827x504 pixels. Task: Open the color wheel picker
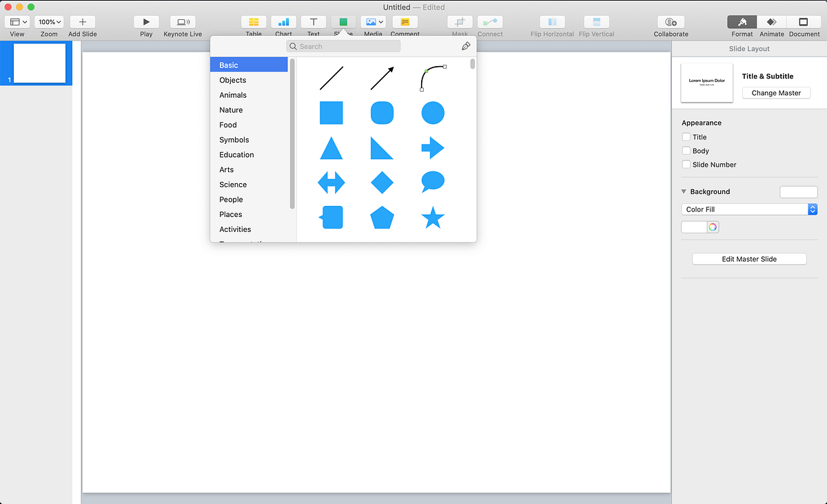click(x=713, y=227)
